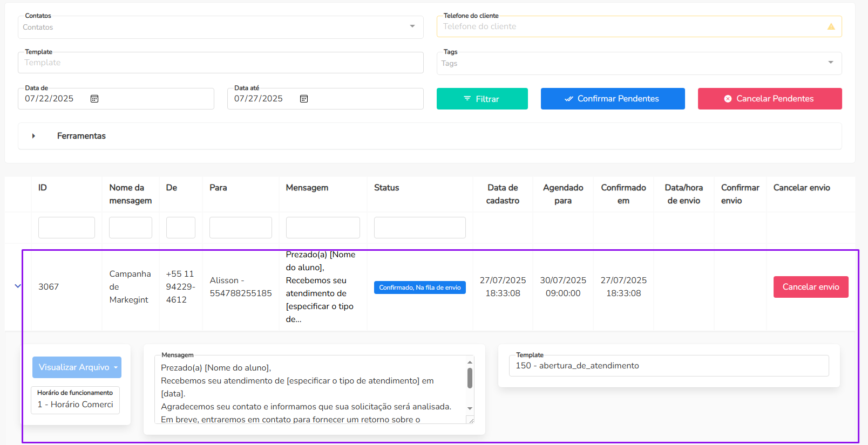The image size is (868, 445).
Task: Collapse row 3067 using the chevron
Action: tap(18, 286)
